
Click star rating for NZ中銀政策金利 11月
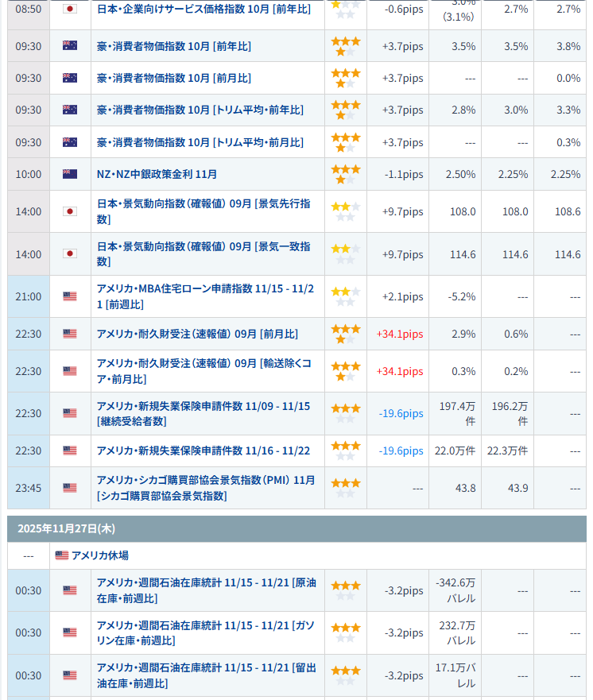coord(345,174)
